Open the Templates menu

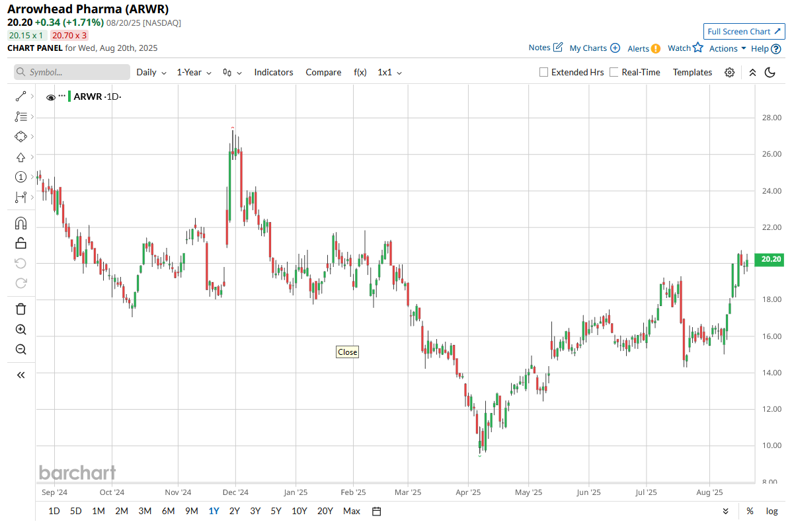pyautogui.click(x=692, y=73)
